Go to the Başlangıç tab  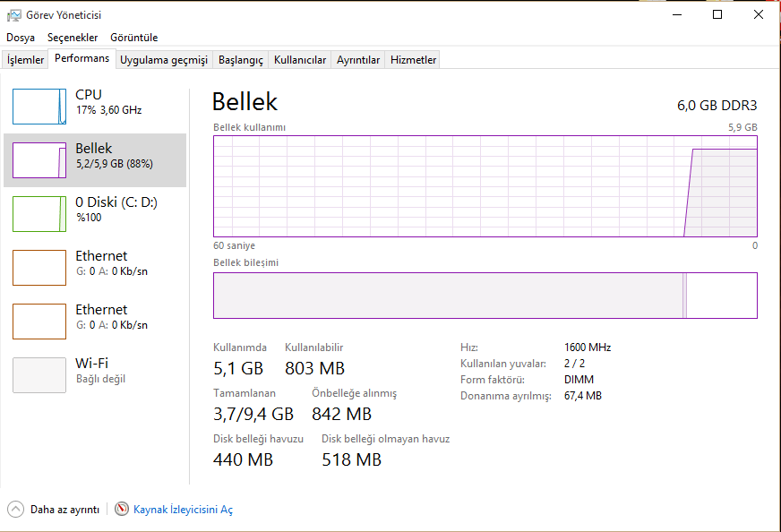pos(241,60)
